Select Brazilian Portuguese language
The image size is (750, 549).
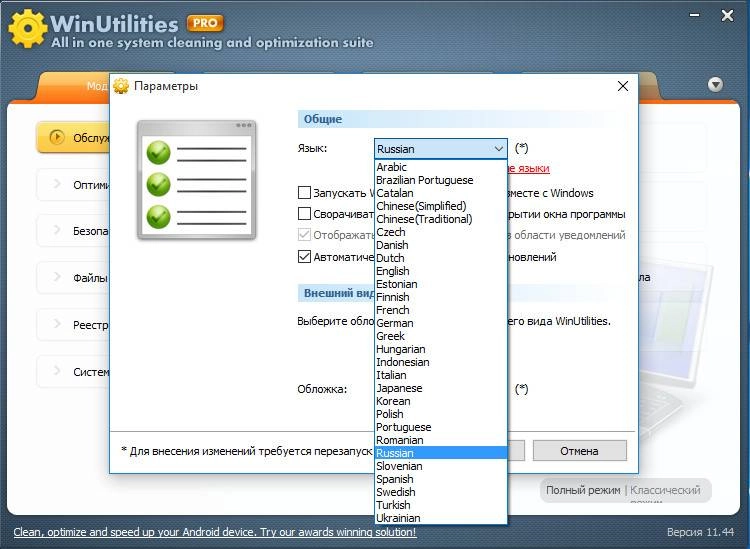coord(441,180)
